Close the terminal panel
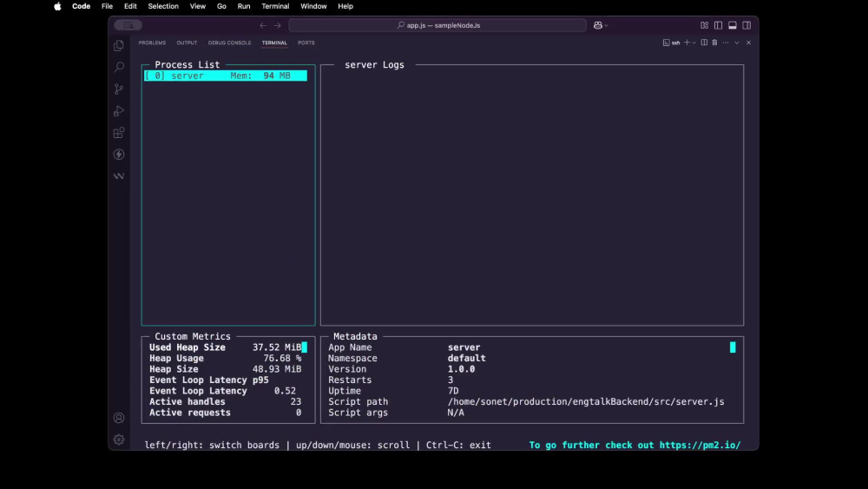 pyautogui.click(x=748, y=43)
